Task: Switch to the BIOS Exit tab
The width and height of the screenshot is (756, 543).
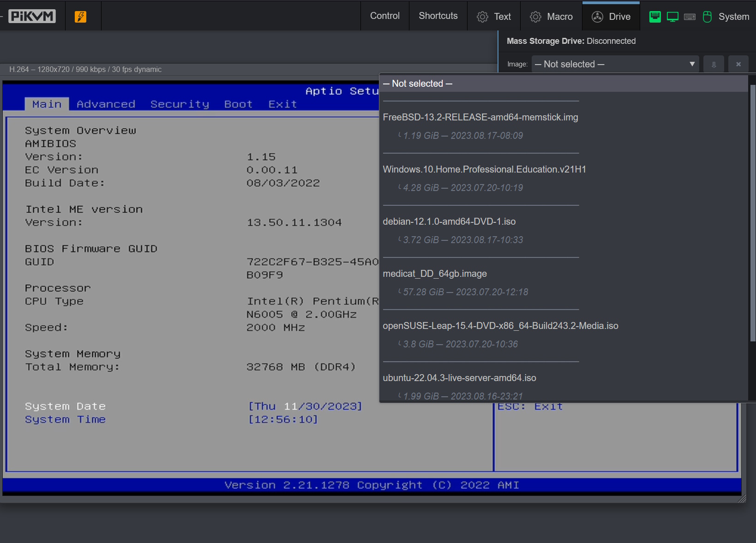Action: coord(282,104)
